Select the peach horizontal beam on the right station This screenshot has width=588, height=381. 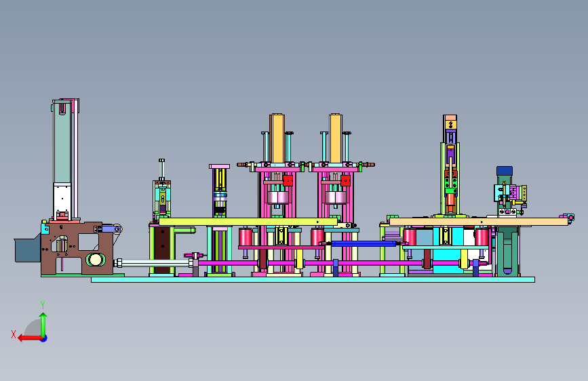479,222
